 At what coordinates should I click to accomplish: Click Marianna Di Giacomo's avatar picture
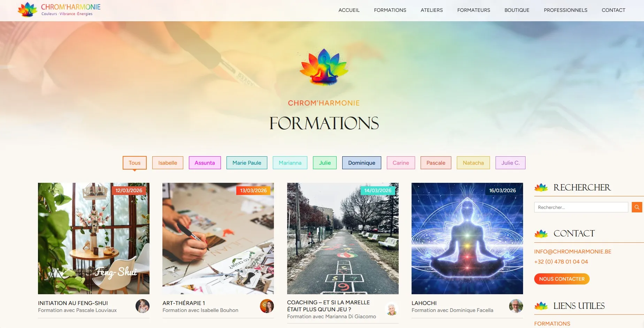point(392,309)
